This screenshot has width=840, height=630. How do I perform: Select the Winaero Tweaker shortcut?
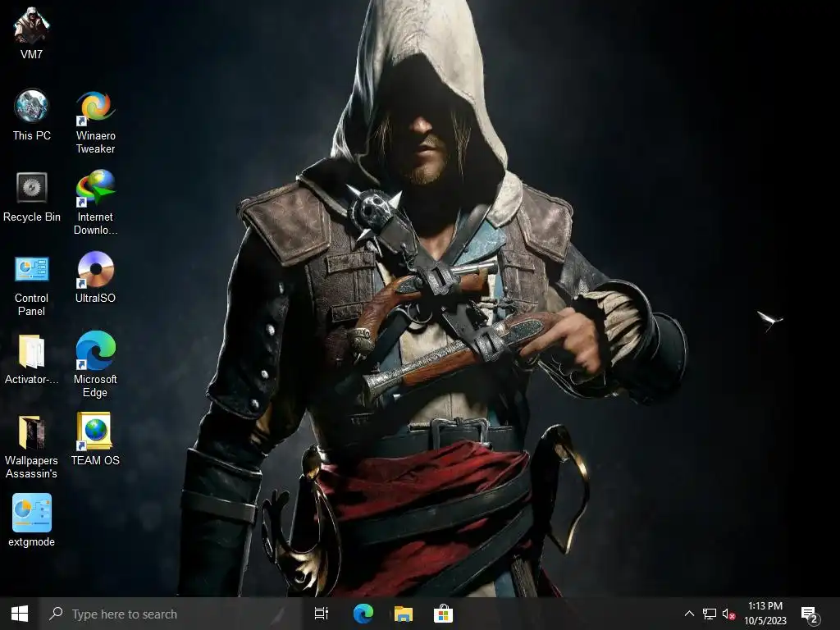(95, 122)
